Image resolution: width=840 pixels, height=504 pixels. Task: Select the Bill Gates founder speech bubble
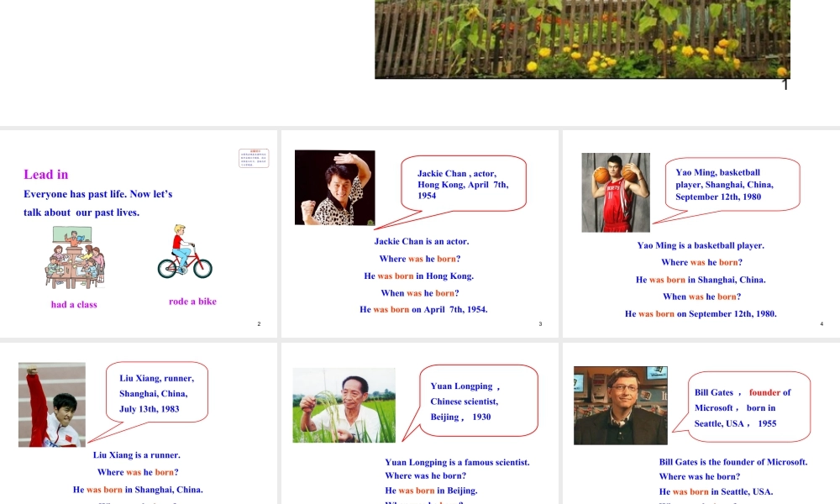pos(748,408)
